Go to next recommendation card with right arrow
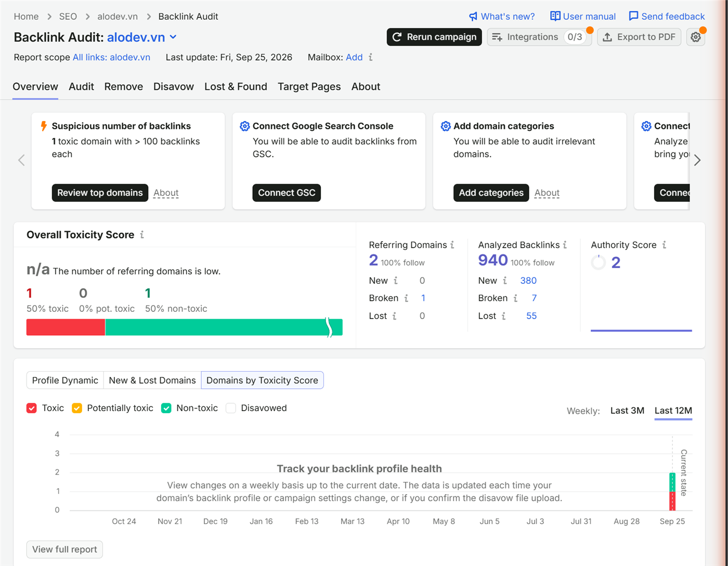This screenshot has height=566, width=728. coord(697,160)
